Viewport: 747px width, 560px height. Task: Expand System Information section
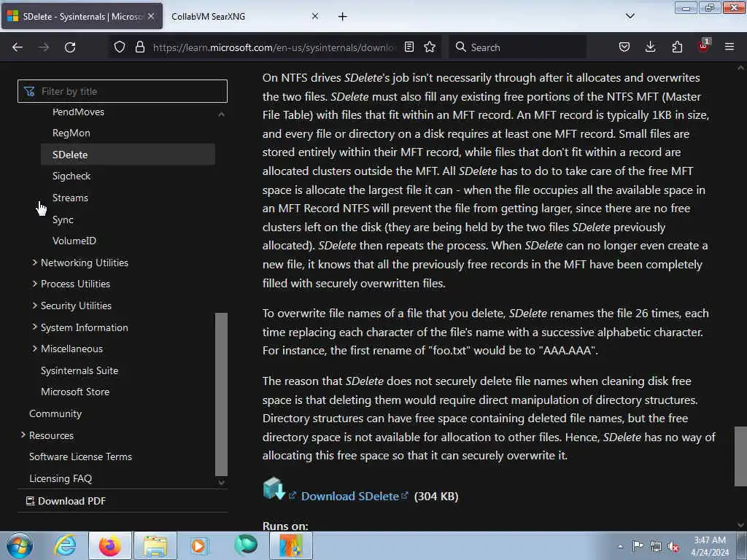(85, 327)
